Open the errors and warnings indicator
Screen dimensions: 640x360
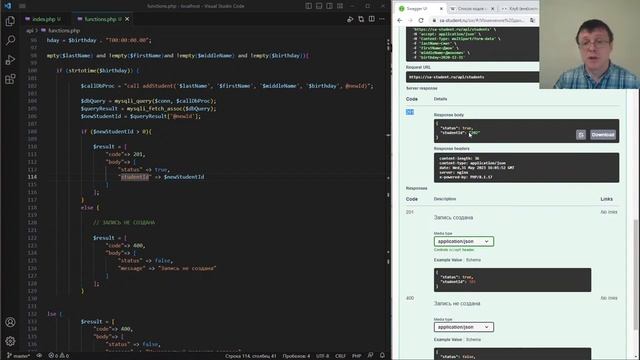coord(59,356)
